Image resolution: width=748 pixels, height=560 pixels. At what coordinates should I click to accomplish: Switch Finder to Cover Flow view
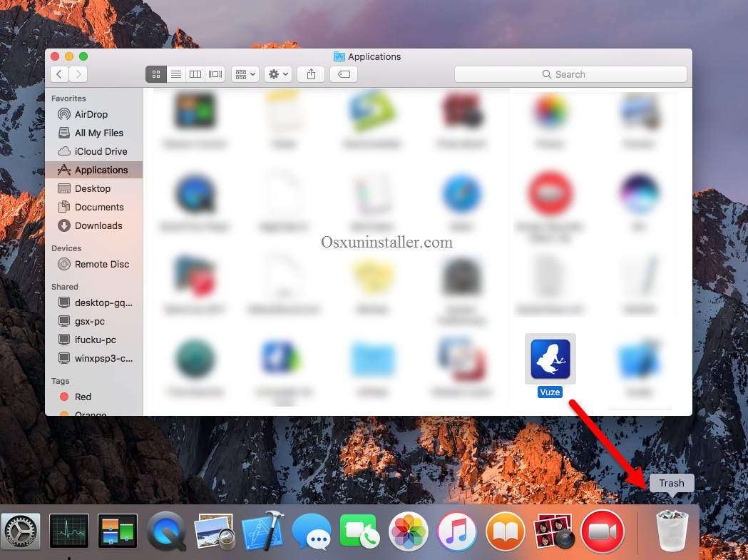tap(215, 73)
